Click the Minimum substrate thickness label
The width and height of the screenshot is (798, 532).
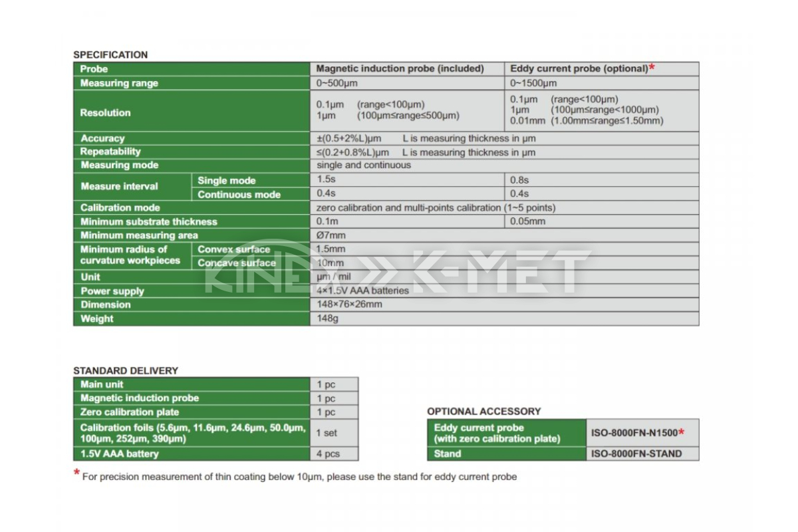[x=192, y=221]
